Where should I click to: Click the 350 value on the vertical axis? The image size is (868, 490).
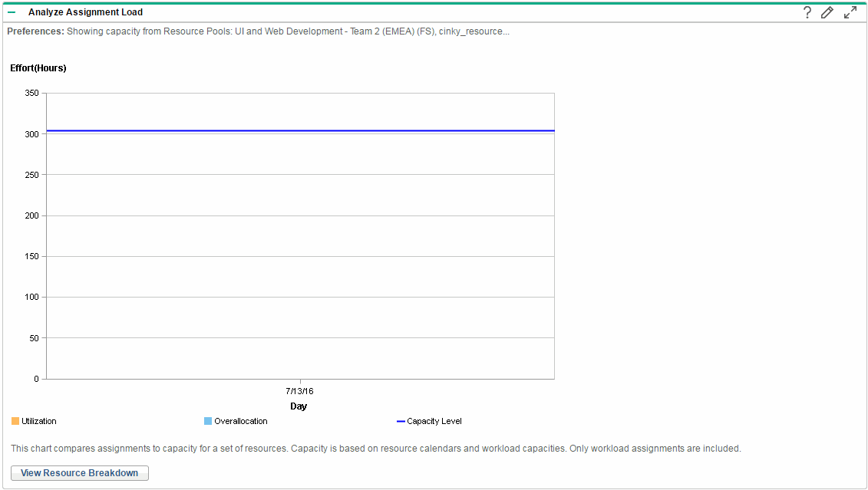(31, 94)
